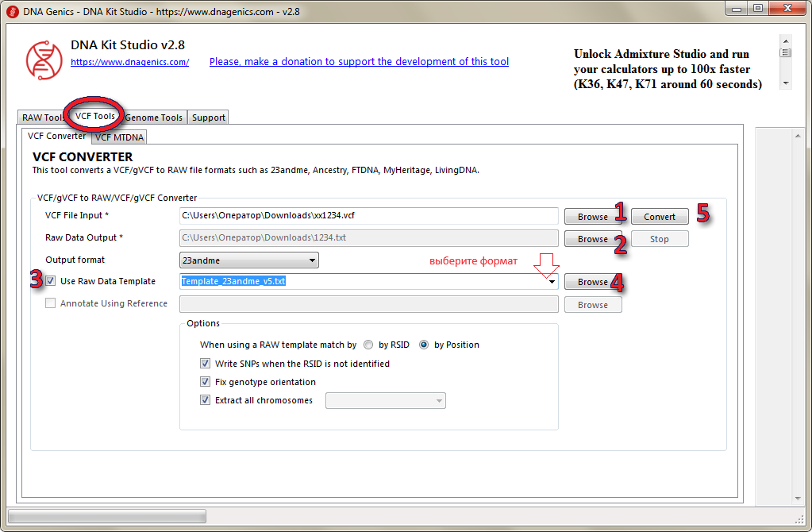Browse for Raw Data Output location

[592, 239]
